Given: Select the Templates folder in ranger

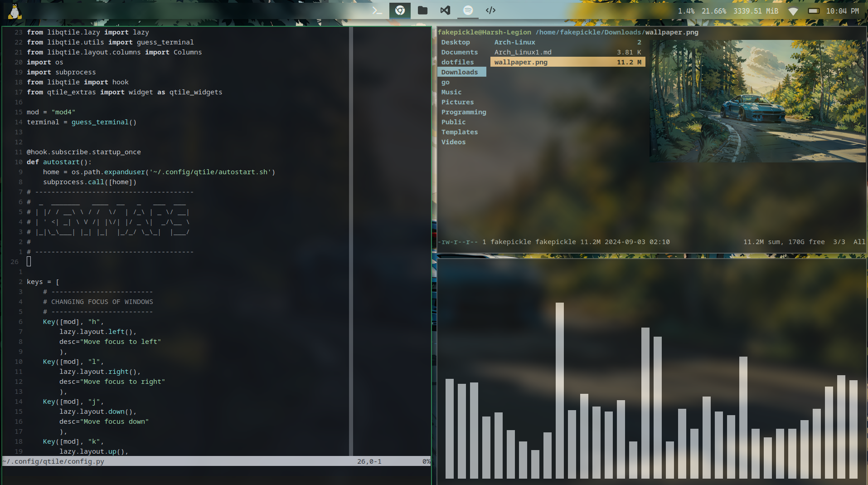Looking at the screenshot, I should coord(460,132).
